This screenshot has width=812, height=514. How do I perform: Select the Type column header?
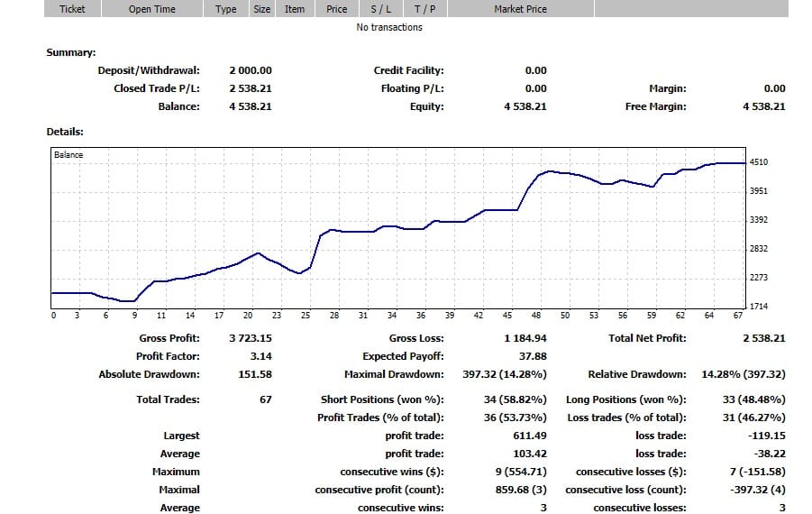coord(226,9)
